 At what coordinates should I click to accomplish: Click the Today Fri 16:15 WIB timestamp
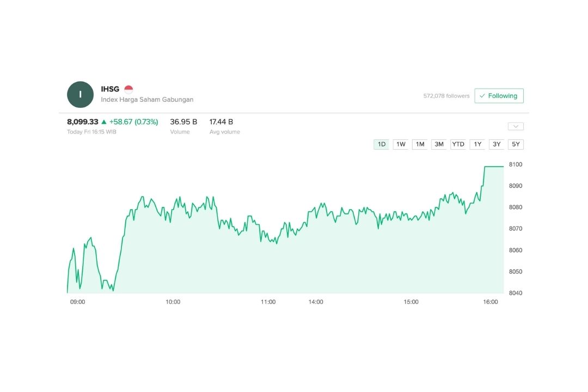[x=91, y=132]
